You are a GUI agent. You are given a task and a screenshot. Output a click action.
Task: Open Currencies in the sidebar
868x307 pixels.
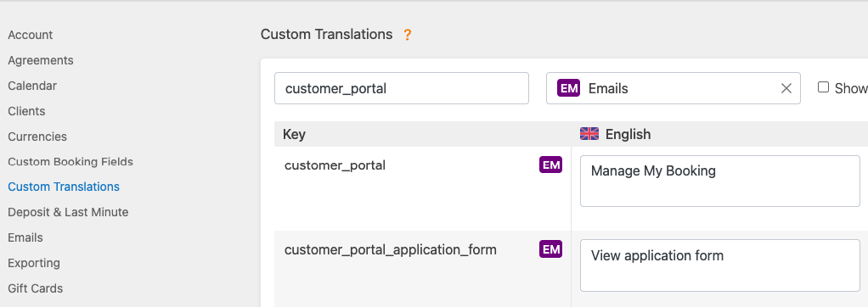[37, 137]
